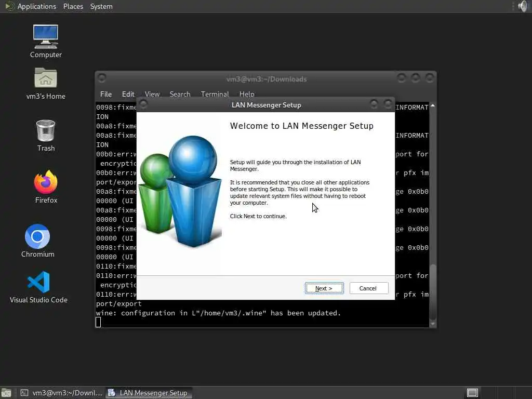Open the Computer desktop icon
This screenshot has width=532, height=399.
[x=46, y=41]
